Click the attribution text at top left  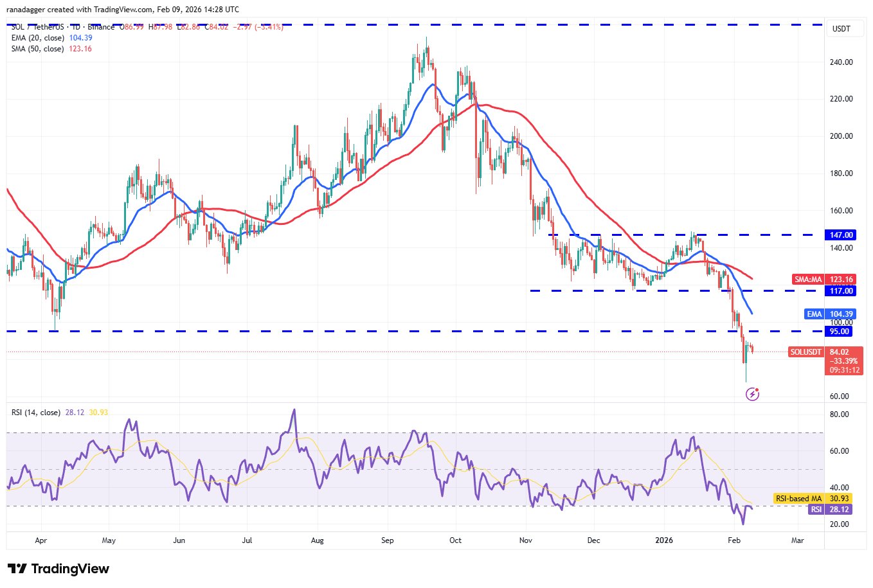[123, 10]
